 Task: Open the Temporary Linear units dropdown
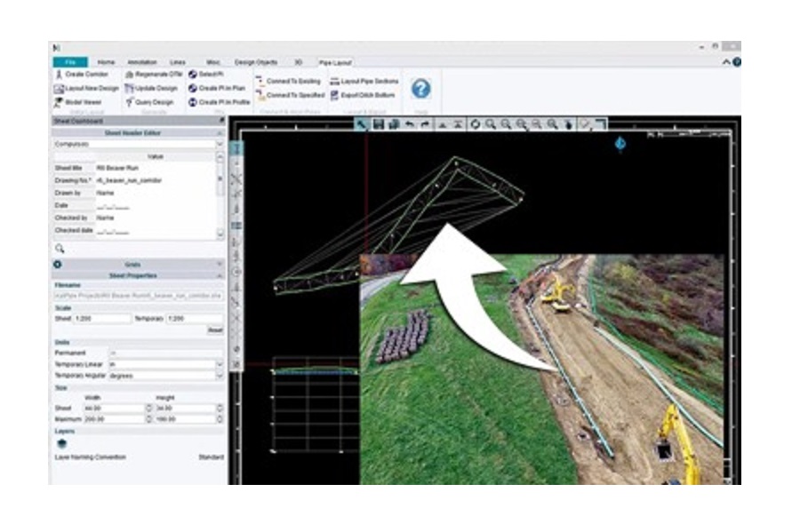coord(220,365)
